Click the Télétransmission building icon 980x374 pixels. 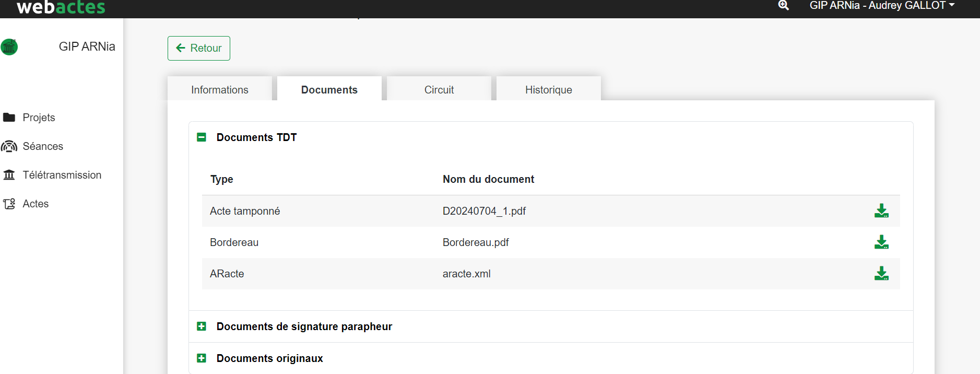tap(9, 175)
